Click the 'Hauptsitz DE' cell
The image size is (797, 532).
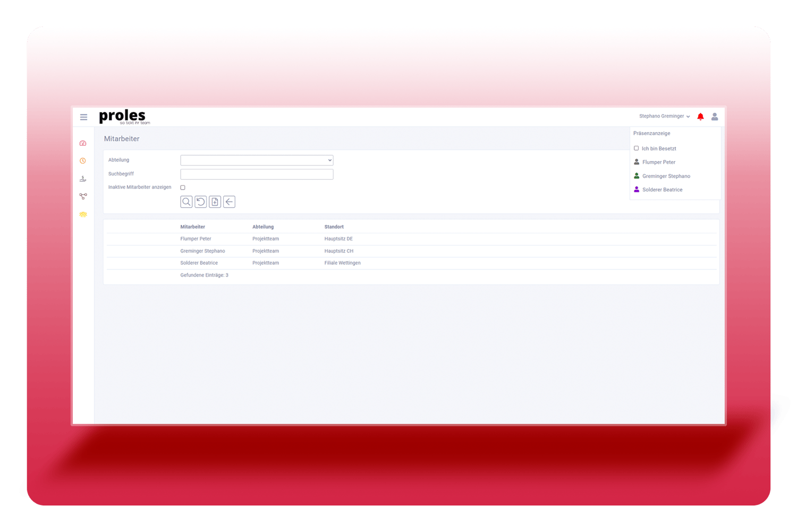pos(338,239)
